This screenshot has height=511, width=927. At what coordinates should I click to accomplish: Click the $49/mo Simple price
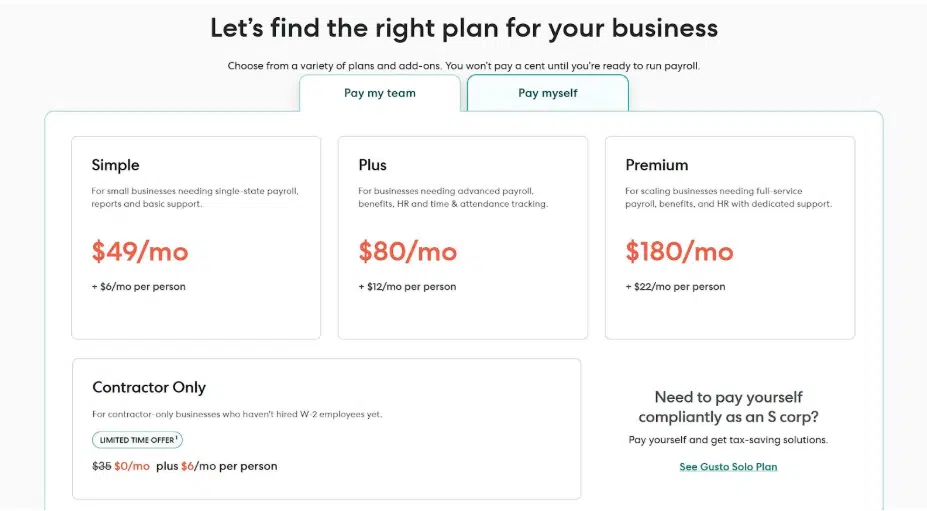[140, 251]
